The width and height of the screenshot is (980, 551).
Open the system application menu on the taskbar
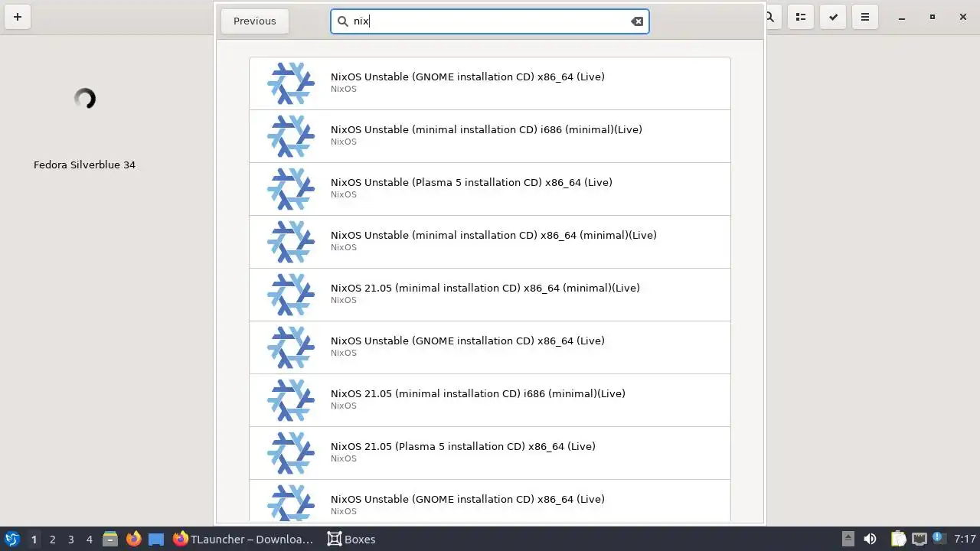12,539
